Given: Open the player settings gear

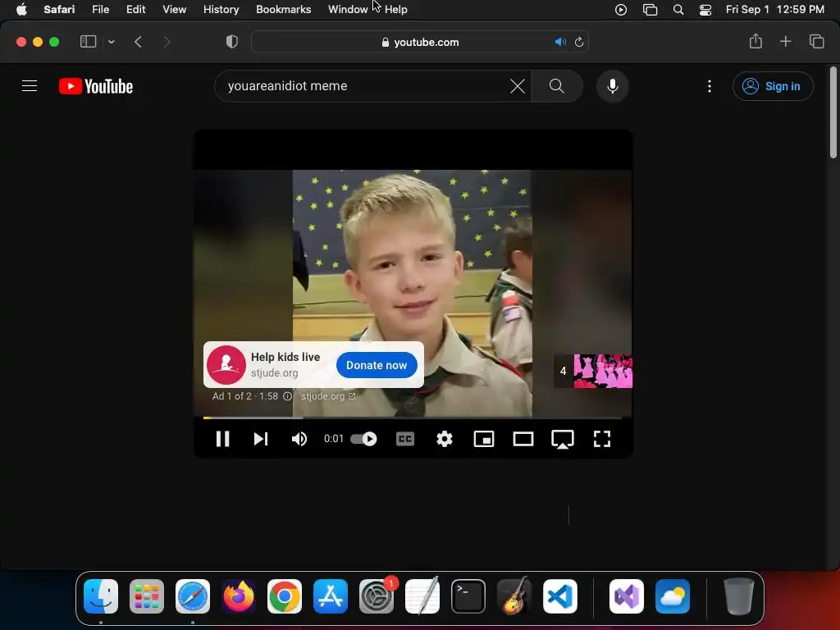Looking at the screenshot, I should pos(444,439).
